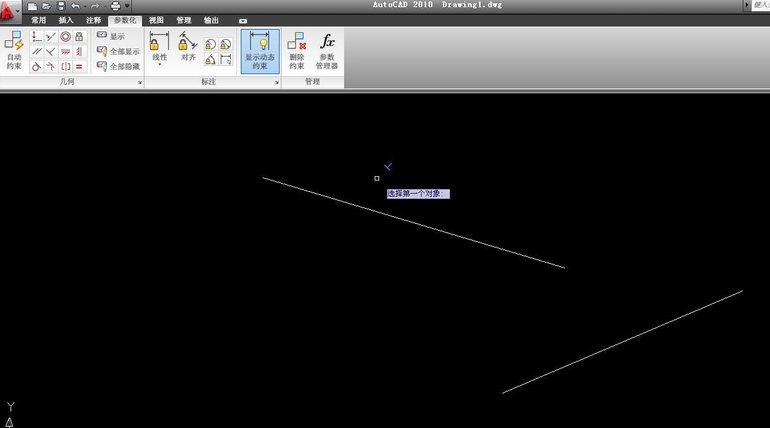Select the concentric constraint icon
The image size is (770, 428).
65,37
